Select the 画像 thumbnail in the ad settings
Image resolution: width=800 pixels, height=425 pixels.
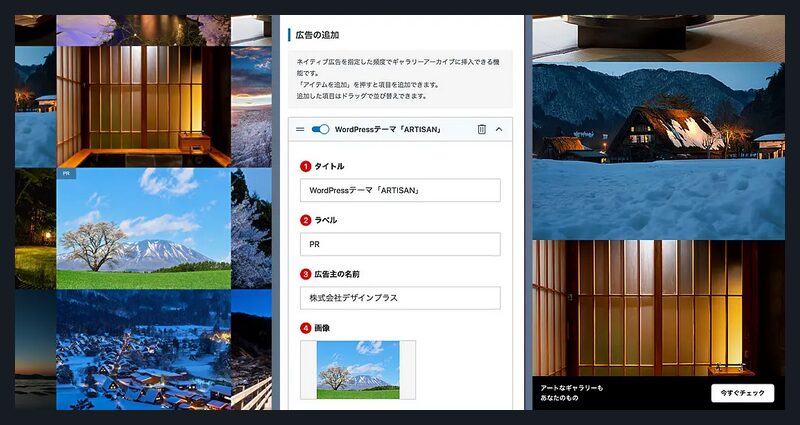coord(357,369)
